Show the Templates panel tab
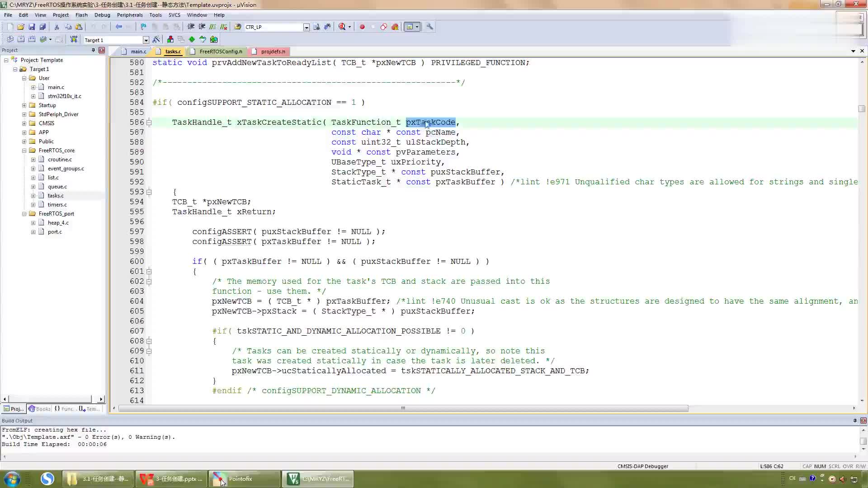The height and width of the screenshot is (488, 868). tap(90, 409)
